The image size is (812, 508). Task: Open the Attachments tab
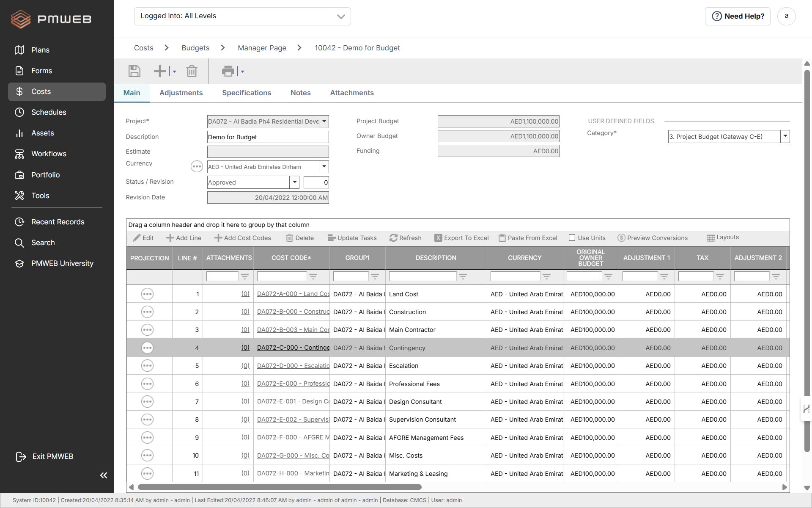coord(352,93)
